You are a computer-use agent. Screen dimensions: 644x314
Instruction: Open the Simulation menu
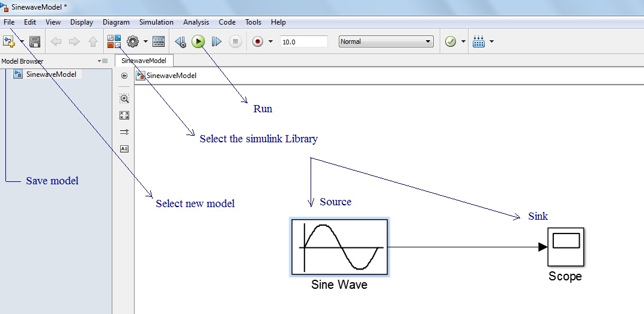point(156,22)
